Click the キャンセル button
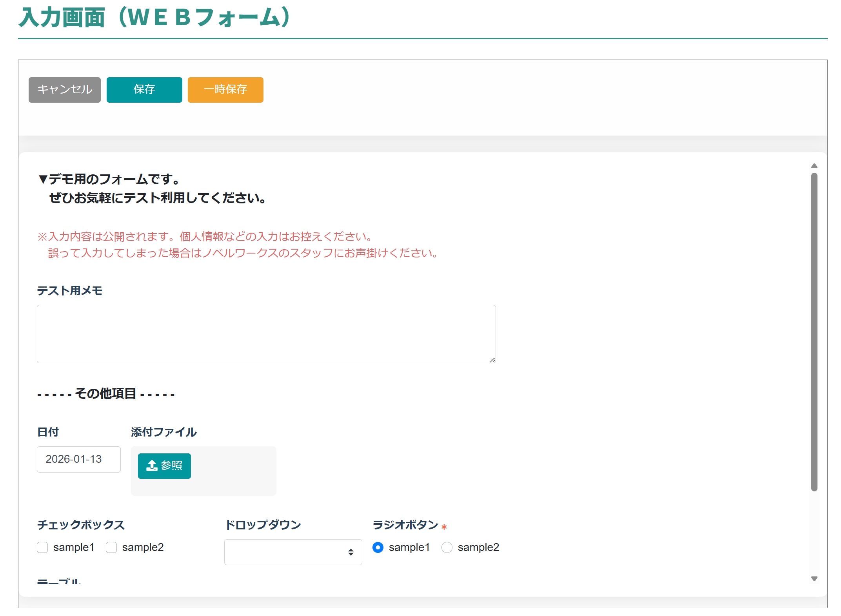 64,90
